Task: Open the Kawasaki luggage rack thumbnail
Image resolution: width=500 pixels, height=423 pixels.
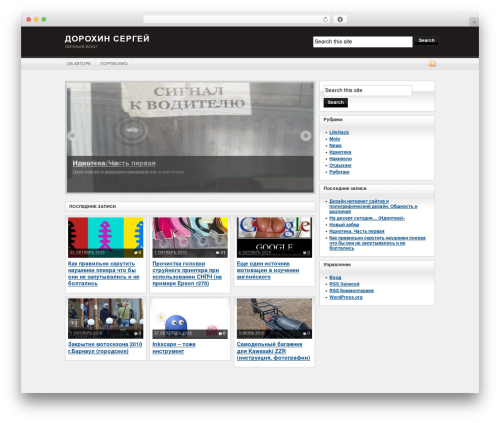Action: 274,318
